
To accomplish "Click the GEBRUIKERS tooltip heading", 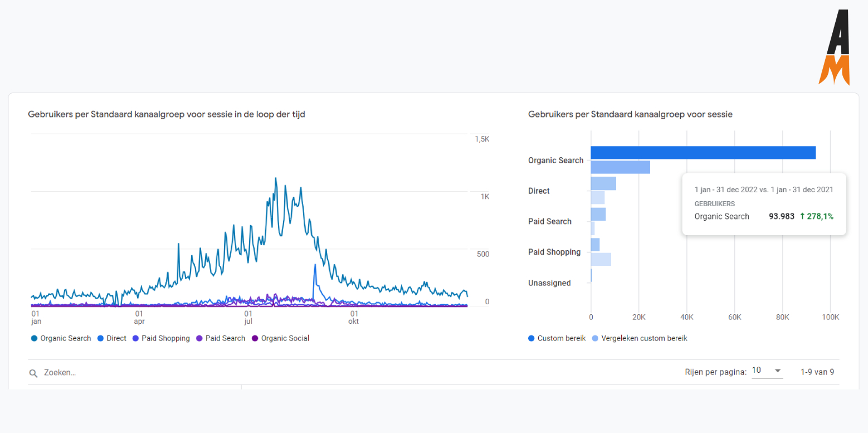I will click(x=715, y=204).
